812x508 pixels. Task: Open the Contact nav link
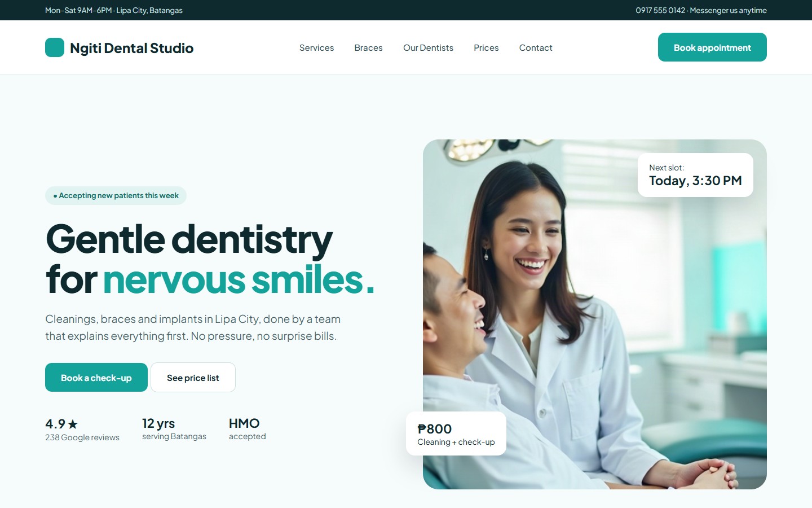(536, 48)
